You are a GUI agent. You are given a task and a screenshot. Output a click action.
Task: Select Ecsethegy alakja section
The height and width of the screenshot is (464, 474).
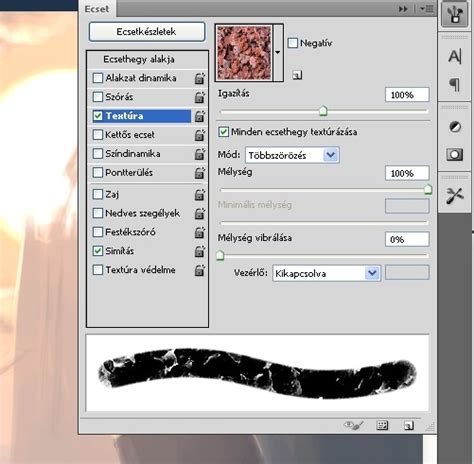[x=139, y=59]
